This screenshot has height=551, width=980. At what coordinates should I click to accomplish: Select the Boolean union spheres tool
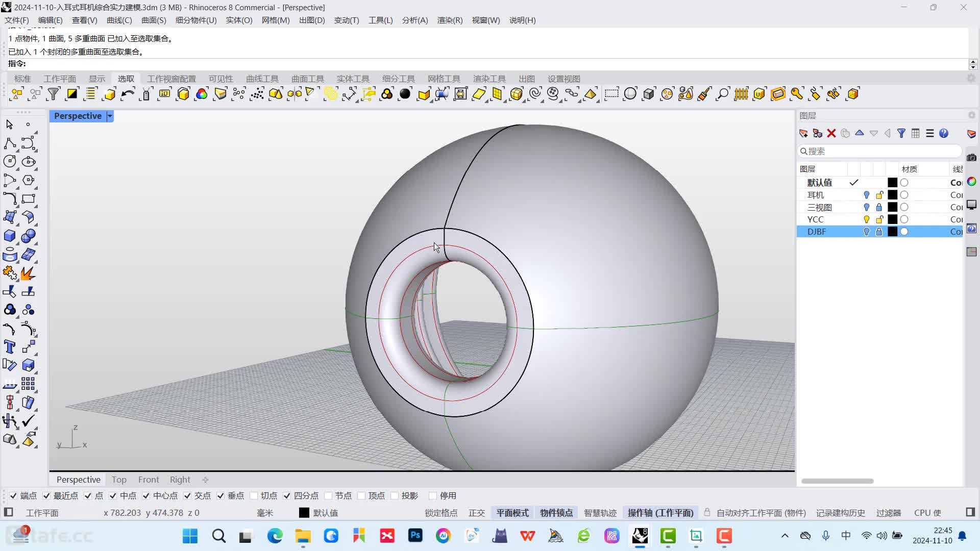coord(29,236)
